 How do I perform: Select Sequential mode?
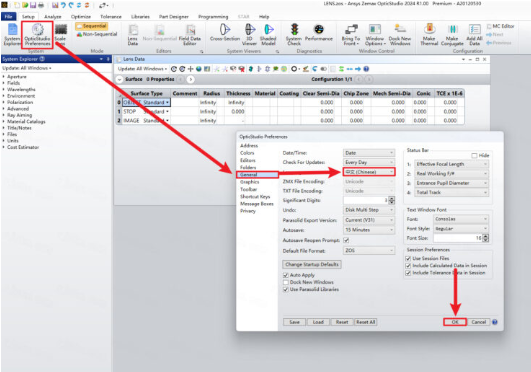point(91,26)
